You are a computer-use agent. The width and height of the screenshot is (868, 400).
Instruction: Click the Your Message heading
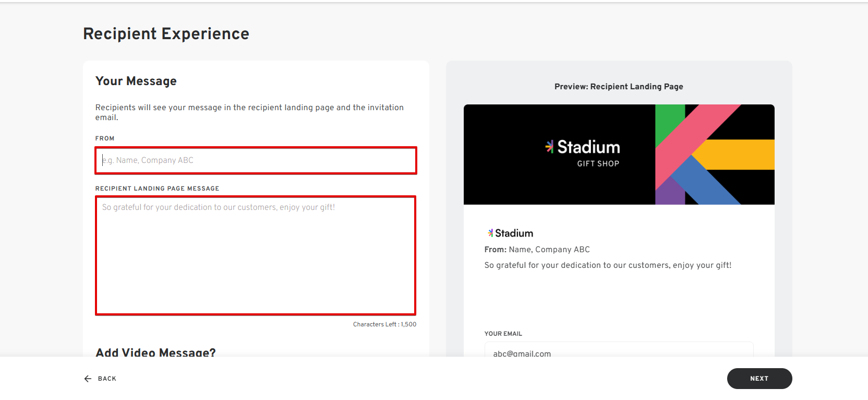coord(136,81)
